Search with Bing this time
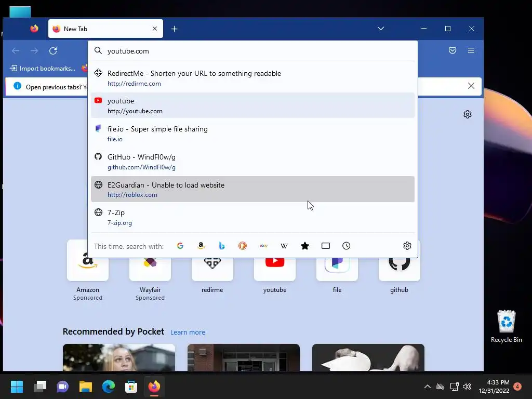This screenshot has width=532, height=399. [221, 246]
